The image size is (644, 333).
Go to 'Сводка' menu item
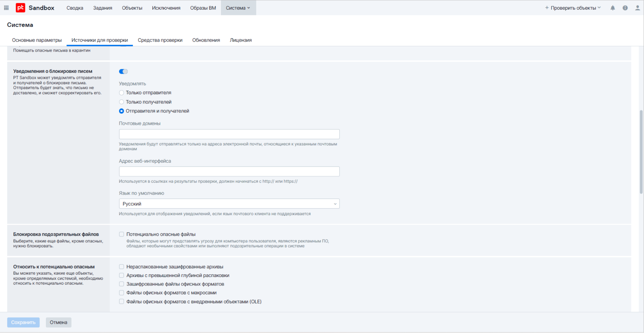point(75,8)
